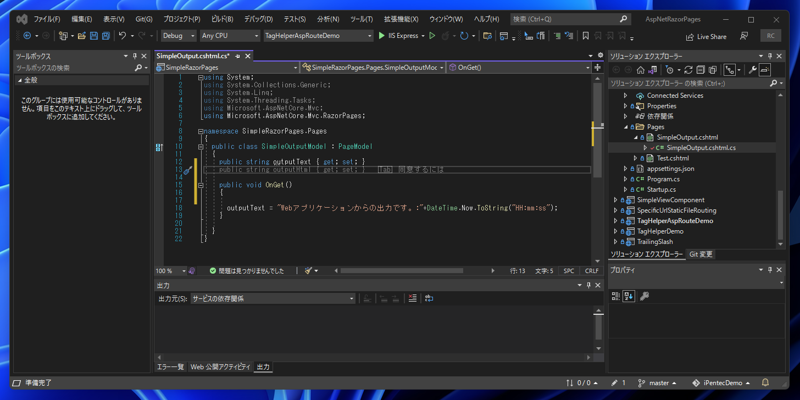This screenshot has height=400, width=800.
Task: Click Clear All icon in Output panel
Action: (412, 298)
